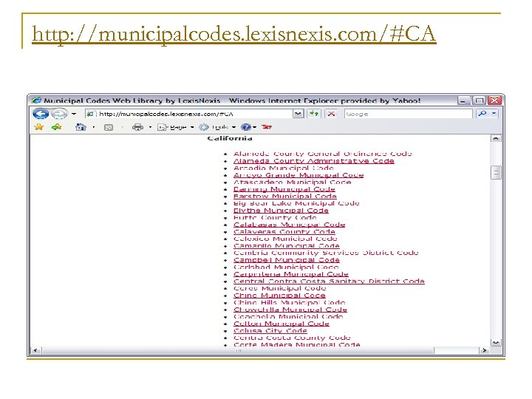Open Barstow Municipal Code link
Image resolution: width=532 pixels, height=399 pixels.
pos(285,196)
